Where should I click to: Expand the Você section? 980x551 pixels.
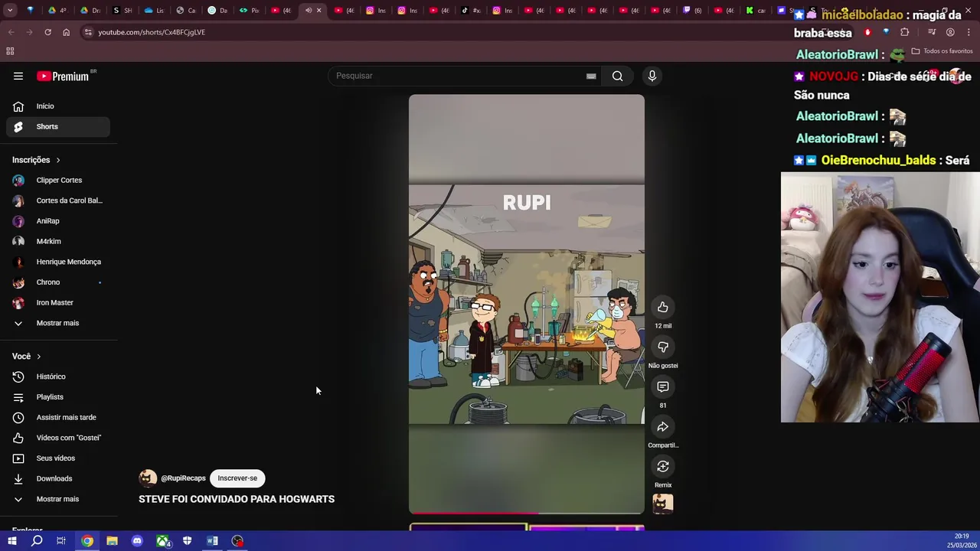pyautogui.click(x=27, y=356)
